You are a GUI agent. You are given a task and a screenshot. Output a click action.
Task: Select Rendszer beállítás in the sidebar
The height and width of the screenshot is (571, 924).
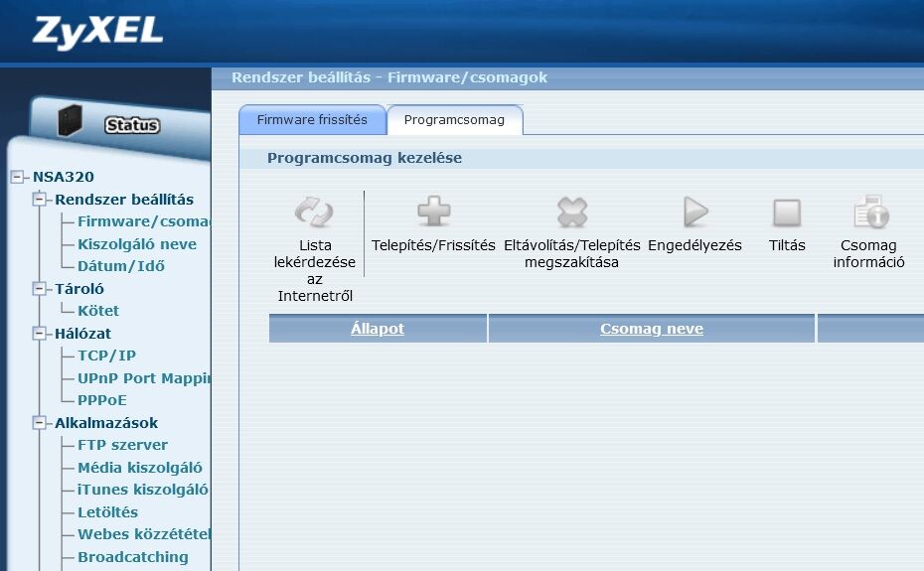coord(124,200)
